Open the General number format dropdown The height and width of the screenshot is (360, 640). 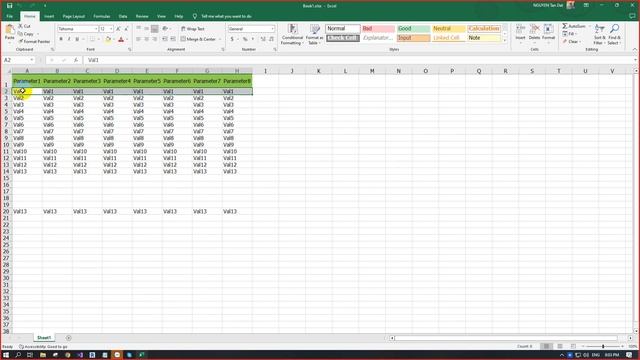pos(272,29)
